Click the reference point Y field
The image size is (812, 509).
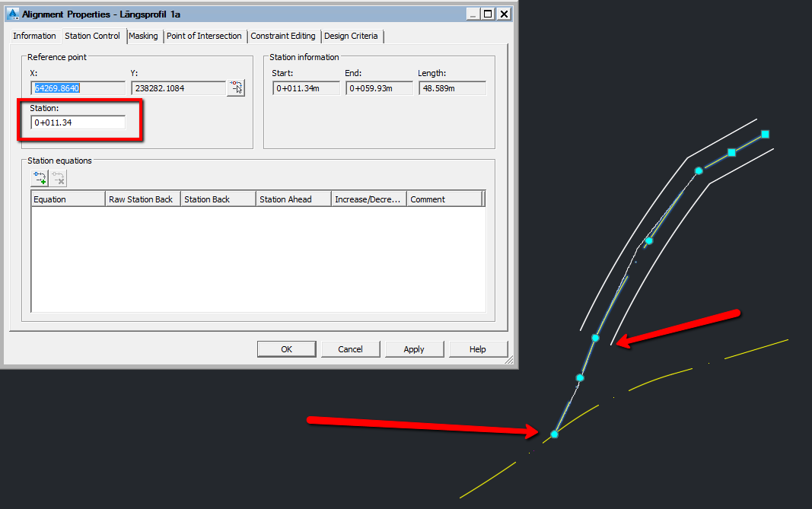pos(178,88)
